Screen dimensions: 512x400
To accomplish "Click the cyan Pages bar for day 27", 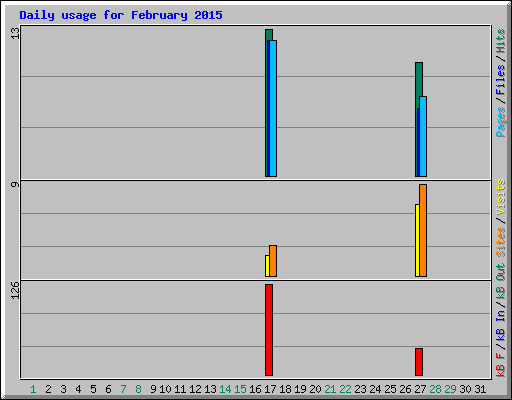I will tap(423, 136).
